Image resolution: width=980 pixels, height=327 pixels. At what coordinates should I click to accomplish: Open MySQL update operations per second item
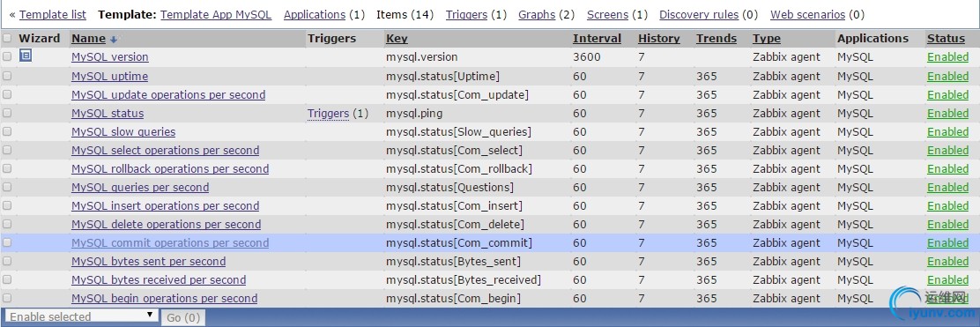(x=168, y=95)
